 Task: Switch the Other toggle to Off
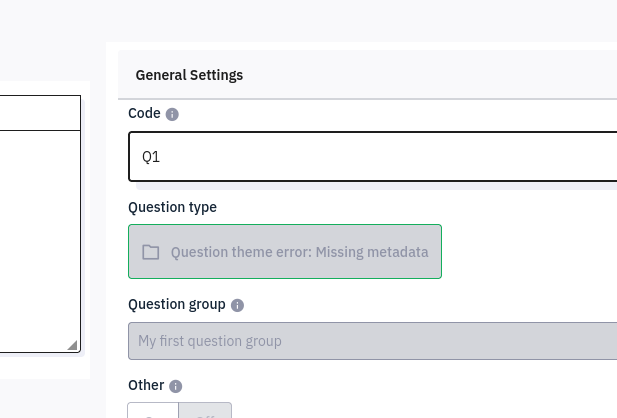(205, 411)
